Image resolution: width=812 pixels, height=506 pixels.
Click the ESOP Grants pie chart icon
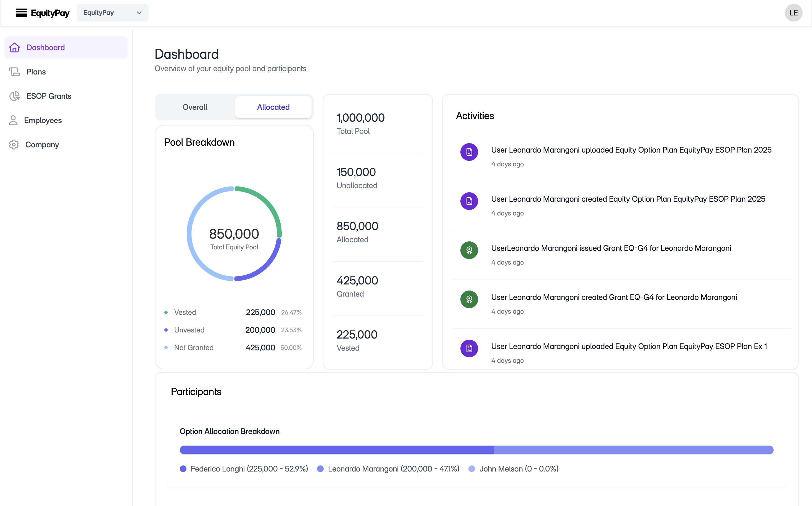(14, 96)
